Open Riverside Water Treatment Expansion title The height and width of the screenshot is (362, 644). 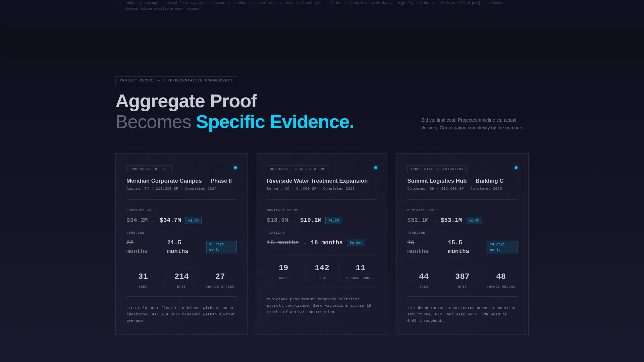[317, 181]
